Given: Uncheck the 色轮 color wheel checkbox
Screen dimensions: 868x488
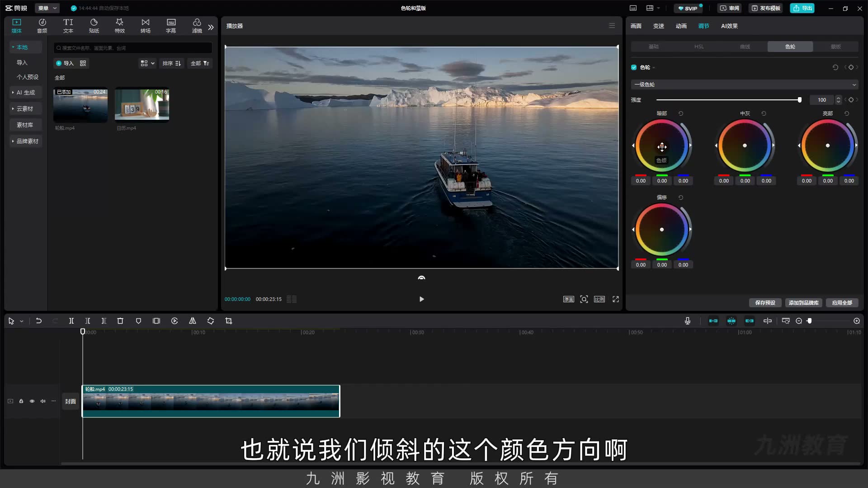Looking at the screenshot, I should click(x=634, y=67).
